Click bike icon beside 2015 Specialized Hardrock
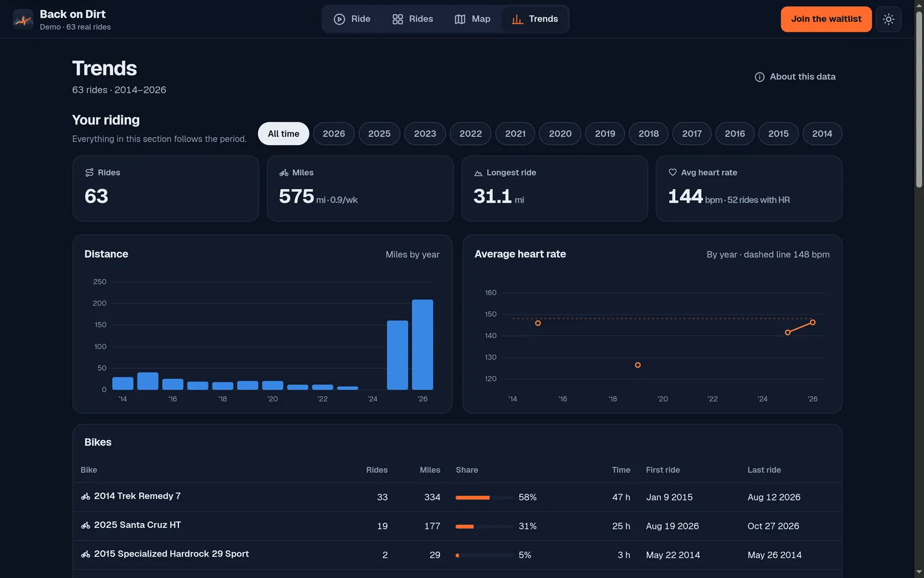924x578 pixels. click(x=85, y=554)
